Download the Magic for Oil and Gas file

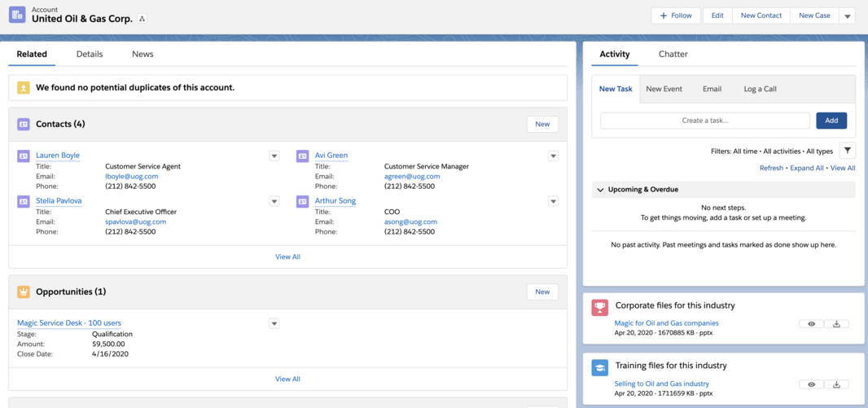[836, 324]
